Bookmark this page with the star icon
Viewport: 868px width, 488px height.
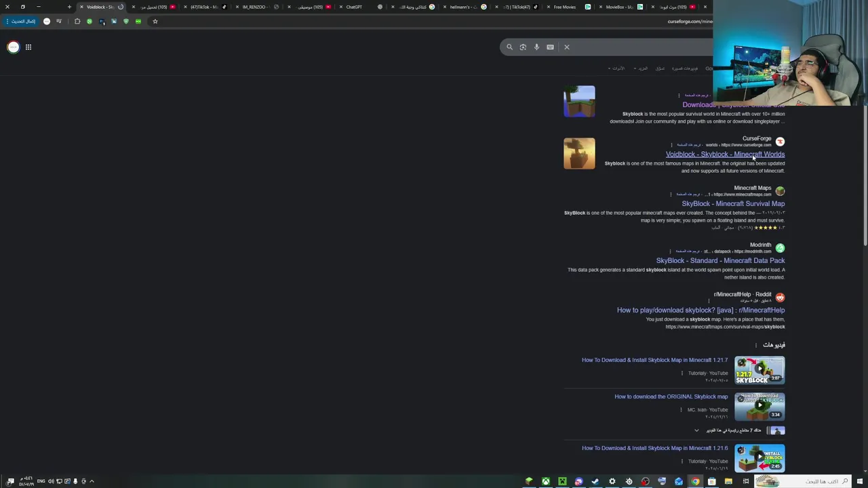point(155,21)
